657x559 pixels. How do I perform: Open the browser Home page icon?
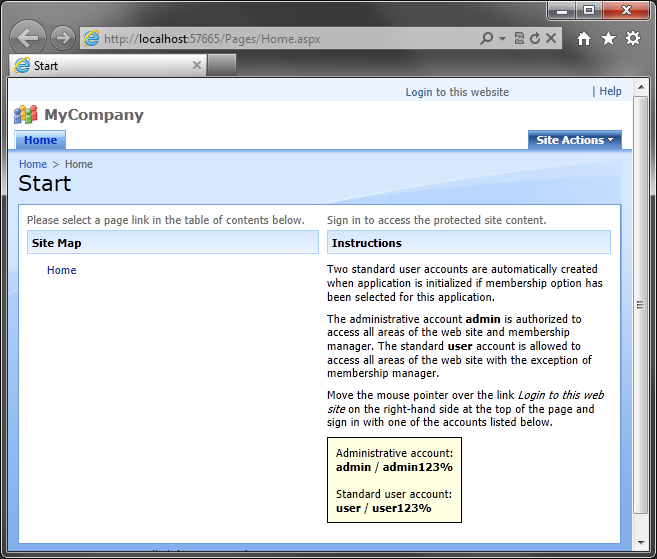[584, 39]
